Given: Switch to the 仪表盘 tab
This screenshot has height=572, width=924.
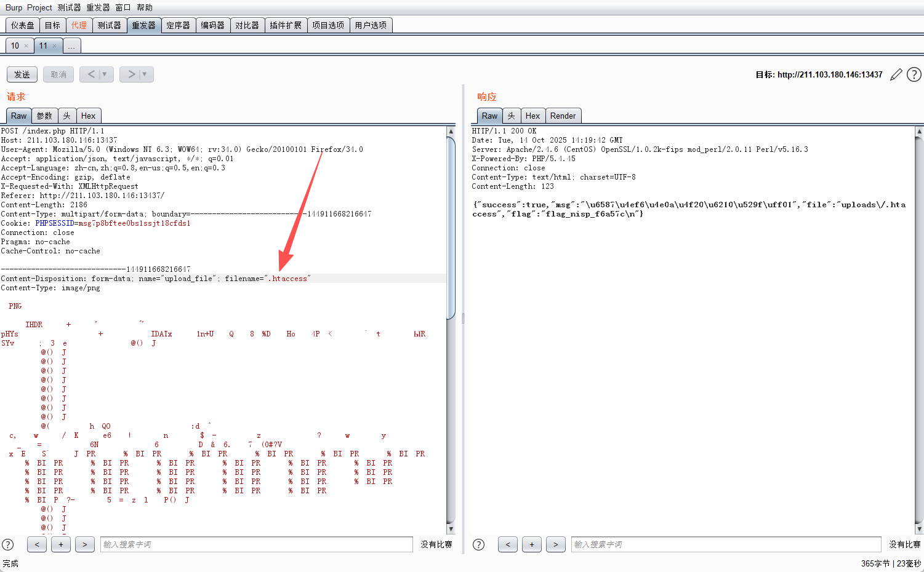Looking at the screenshot, I should tap(23, 25).
